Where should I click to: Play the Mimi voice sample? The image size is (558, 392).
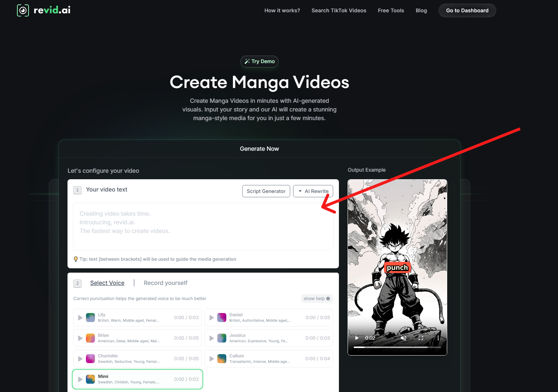[x=80, y=379]
